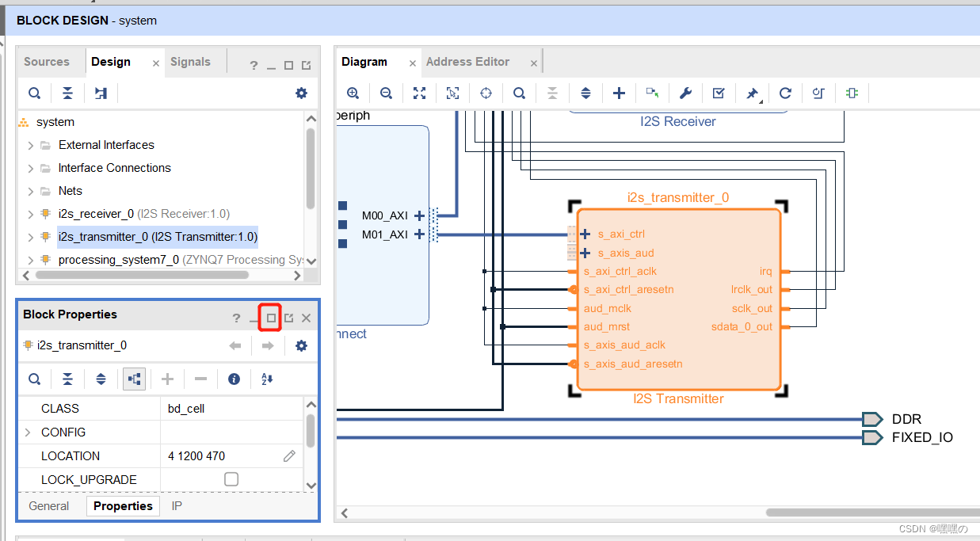Toggle group-by-type in Block Properties toolbar
This screenshot has width=980, height=541.
pyautogui.click(x=134, y=379)
